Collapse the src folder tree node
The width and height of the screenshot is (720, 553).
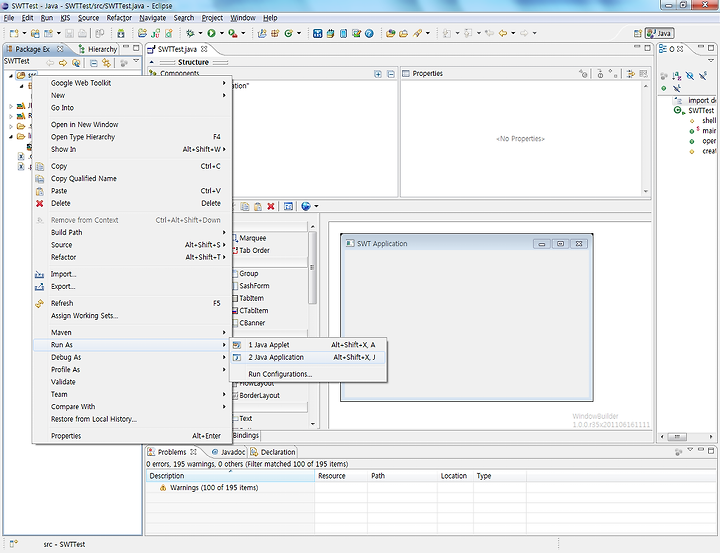(11, 76)
